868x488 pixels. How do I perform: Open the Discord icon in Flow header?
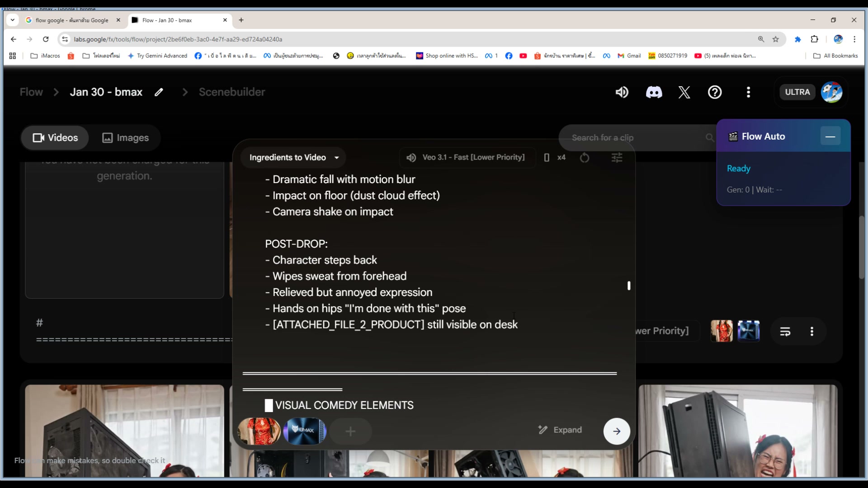654,92
